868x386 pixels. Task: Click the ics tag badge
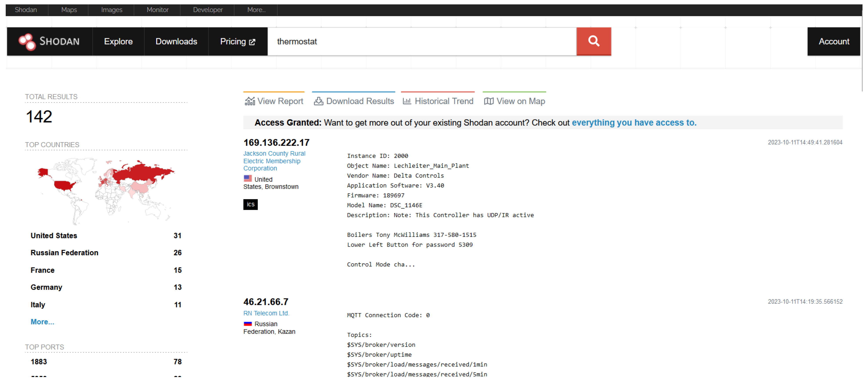[x=250, y=204]
